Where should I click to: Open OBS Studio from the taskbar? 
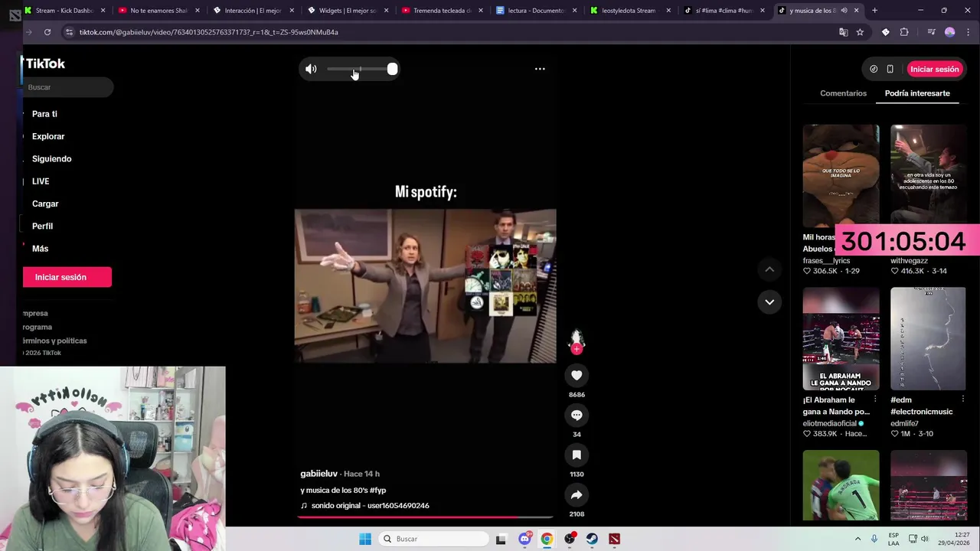(570, 539)
